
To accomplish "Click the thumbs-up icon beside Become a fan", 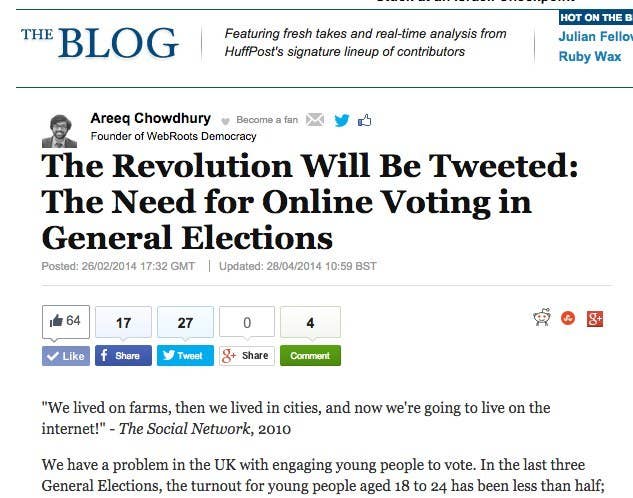I will coord(365,120).
